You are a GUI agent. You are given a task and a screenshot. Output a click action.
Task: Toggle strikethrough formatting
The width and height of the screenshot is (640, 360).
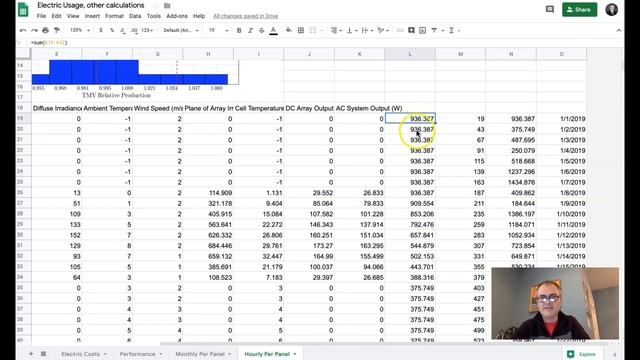[x=262, y=30]
